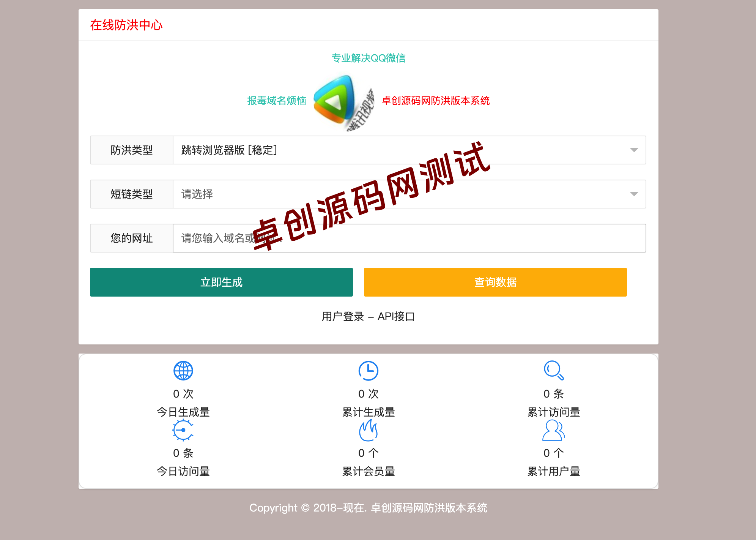Click the arrow of the 请选择 select
The width and height of the screenshot is (756, 540).
[634, 194]
